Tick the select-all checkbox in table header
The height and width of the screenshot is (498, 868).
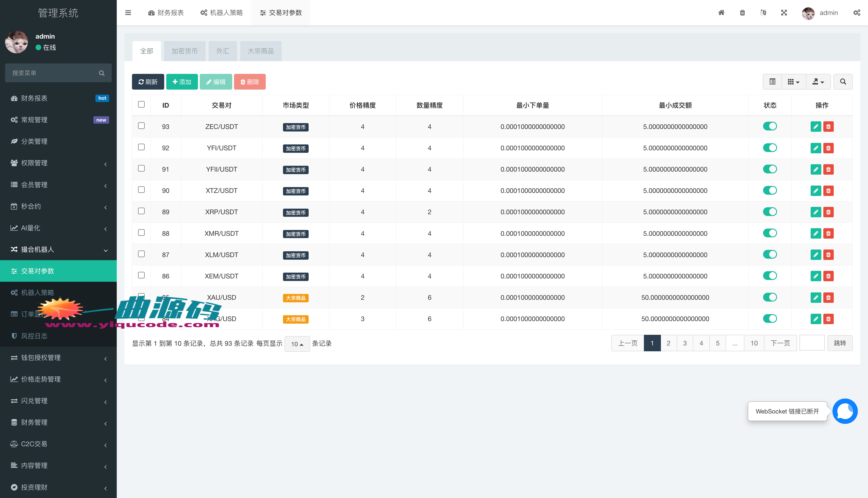coord(141,104)
